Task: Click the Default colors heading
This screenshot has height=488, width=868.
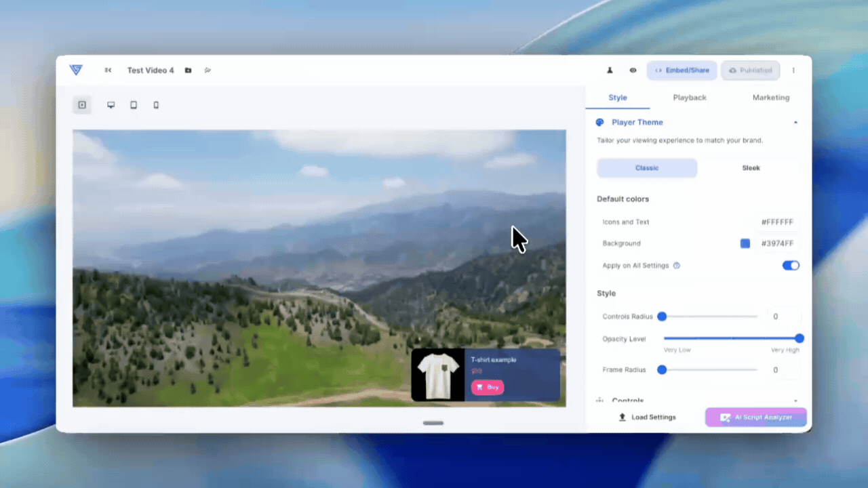Action: point(623,199)
